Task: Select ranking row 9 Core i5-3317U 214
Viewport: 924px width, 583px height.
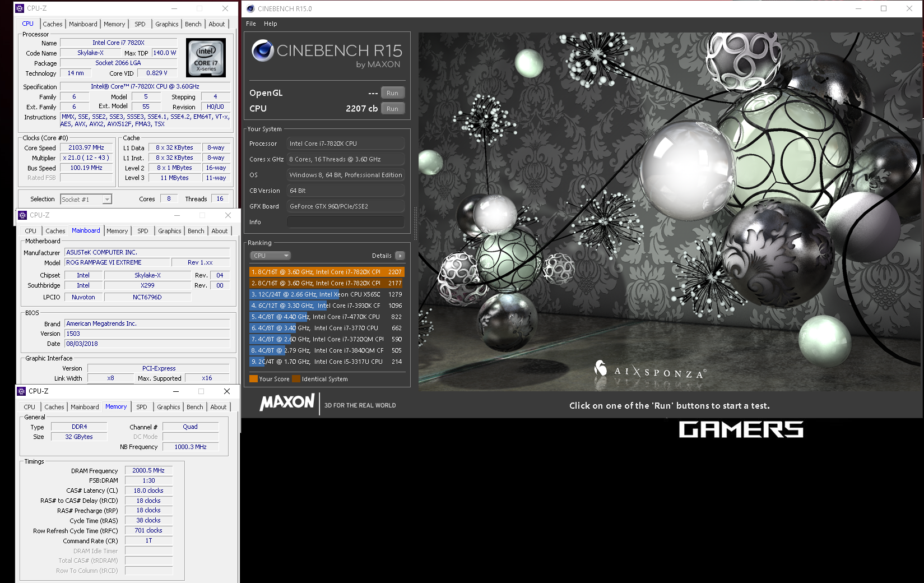Action: [327, 362]
